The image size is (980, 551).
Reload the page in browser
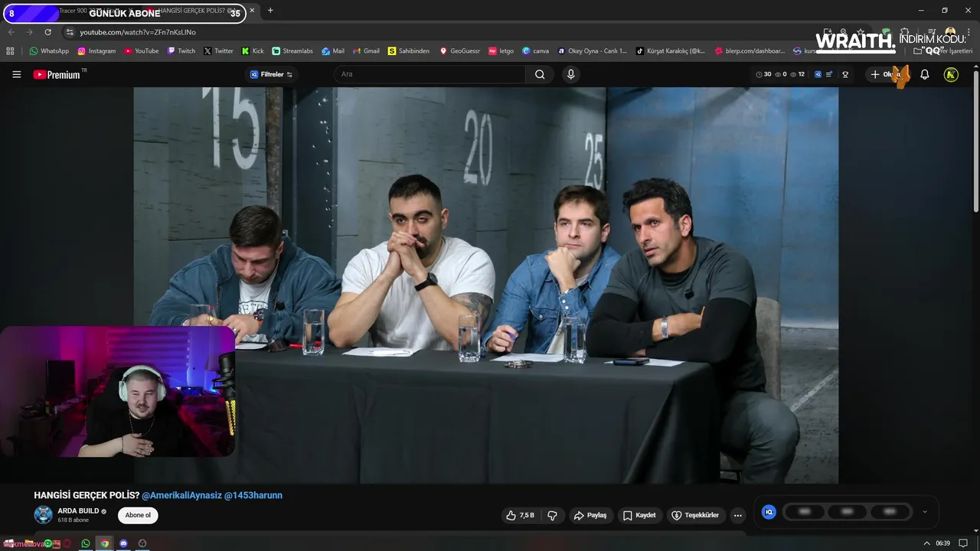click(x=47, y=32)
